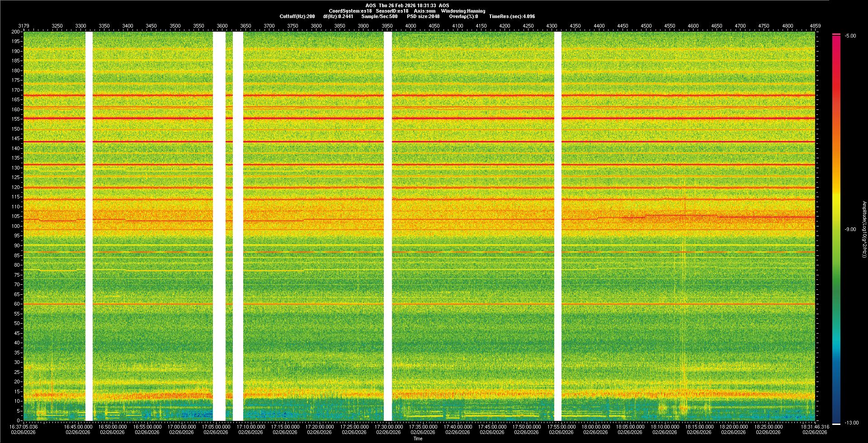
Task: Click the 3179 start label on the top axis
Action: click(x=24, y=26)
